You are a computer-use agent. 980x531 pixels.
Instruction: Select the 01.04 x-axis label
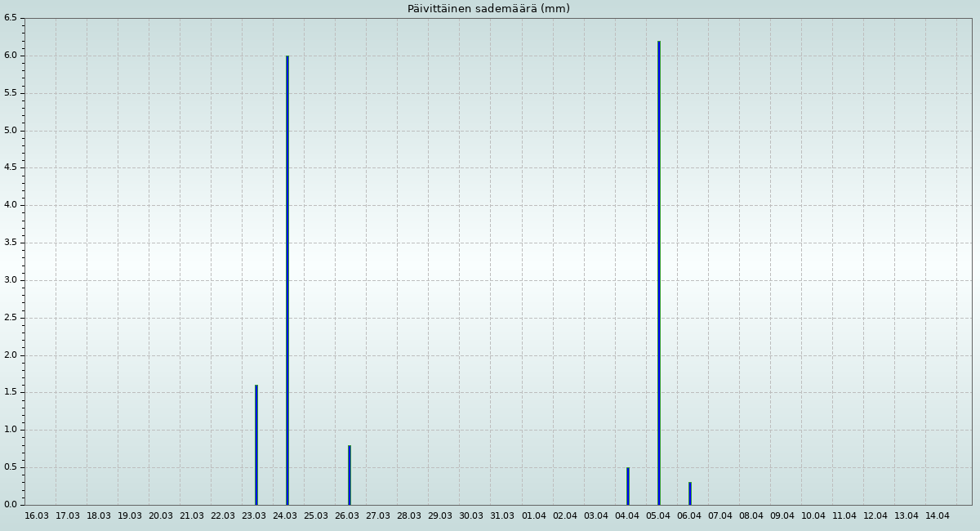(x=534, y=516)
